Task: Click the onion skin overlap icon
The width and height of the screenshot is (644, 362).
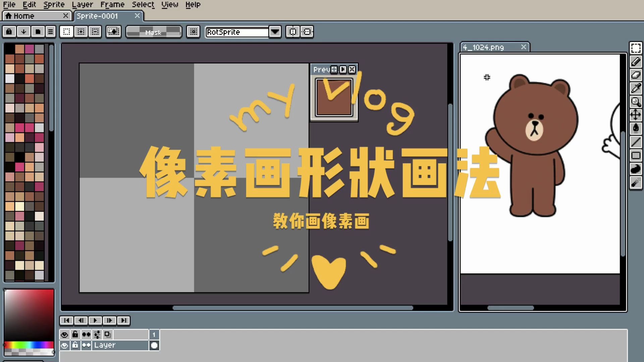Action: [x=108, y=335]
